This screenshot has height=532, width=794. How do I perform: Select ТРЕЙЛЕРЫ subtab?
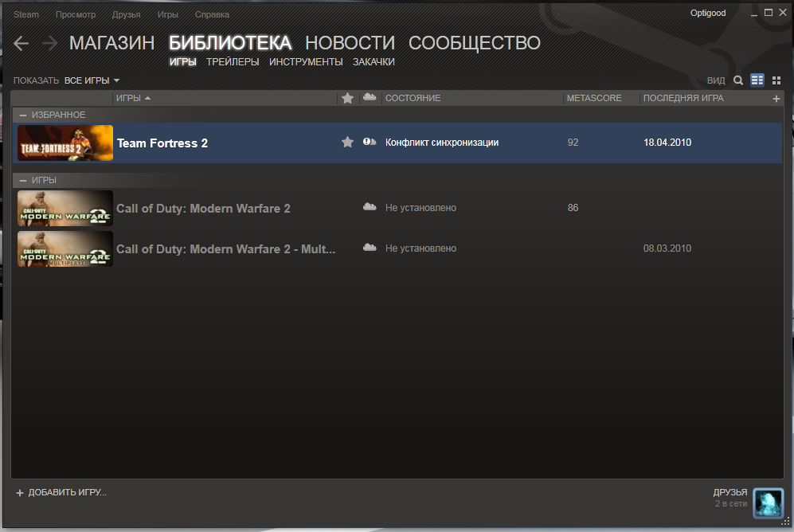click(233, 62)
